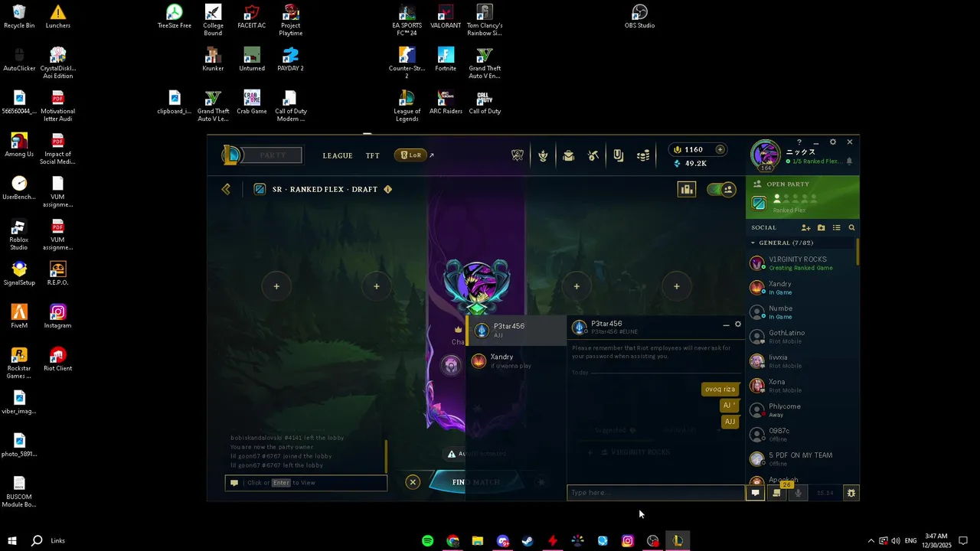Select friend GothLatino in friends list
Screen dimensions: 980x551
coord(801,337)
